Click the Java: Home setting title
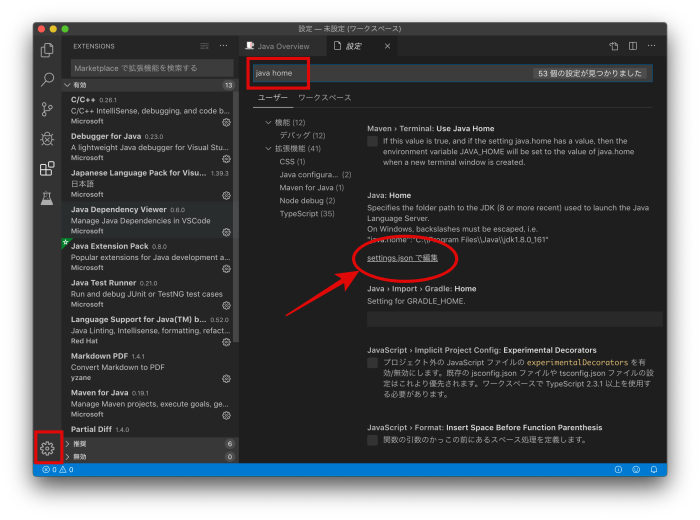Image resolution: width=700 pixels, height=520 pixels. 389,196
